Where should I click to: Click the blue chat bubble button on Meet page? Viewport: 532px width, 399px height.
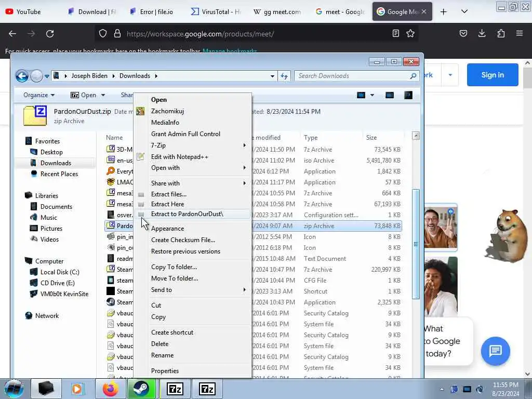495,351
